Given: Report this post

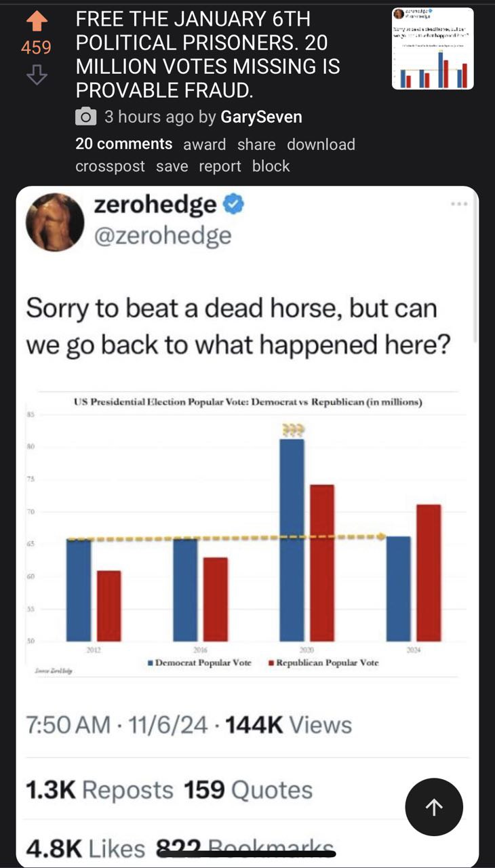Looking at the screenshot, I should coord(220,166).
